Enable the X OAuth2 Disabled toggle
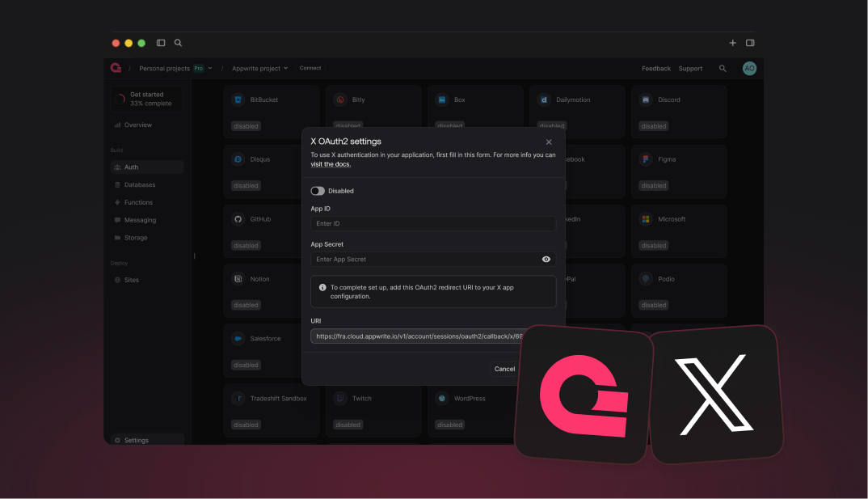 click(317, 190)
